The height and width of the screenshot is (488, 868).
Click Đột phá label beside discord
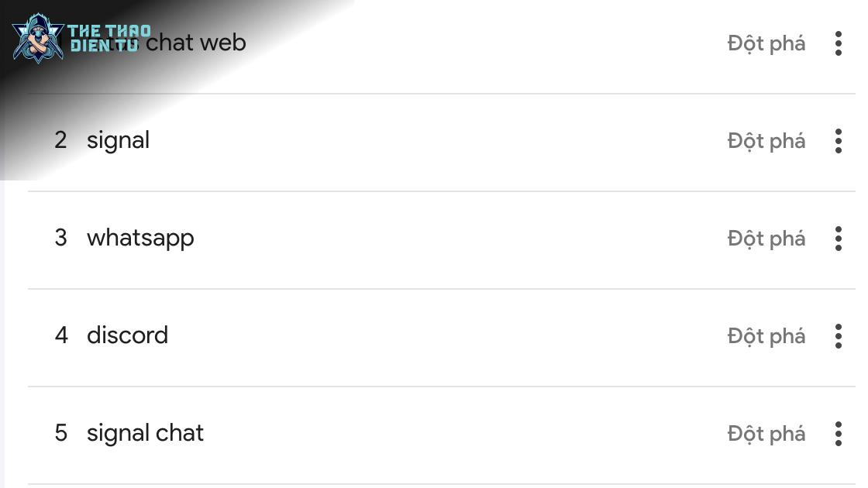pyautogui.click(x=766, y=336)
